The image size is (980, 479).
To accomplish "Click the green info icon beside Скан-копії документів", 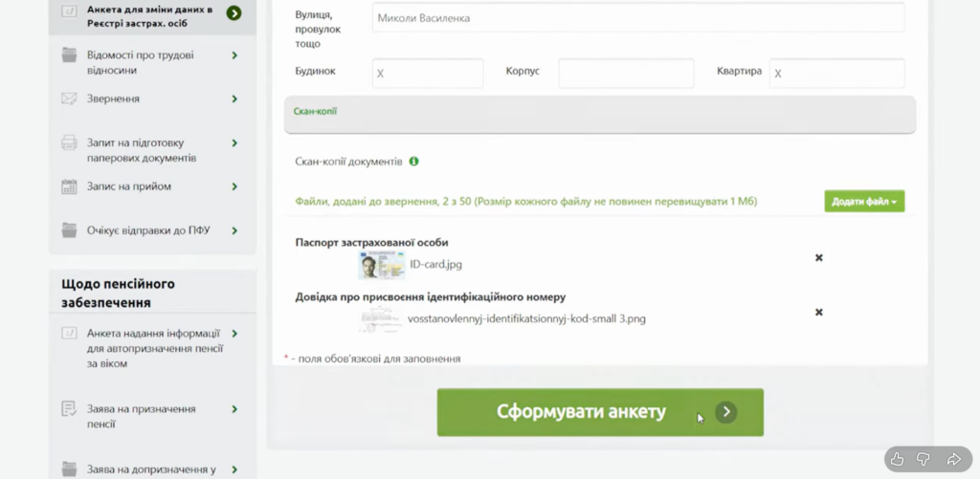I will (x=414, y=162).
